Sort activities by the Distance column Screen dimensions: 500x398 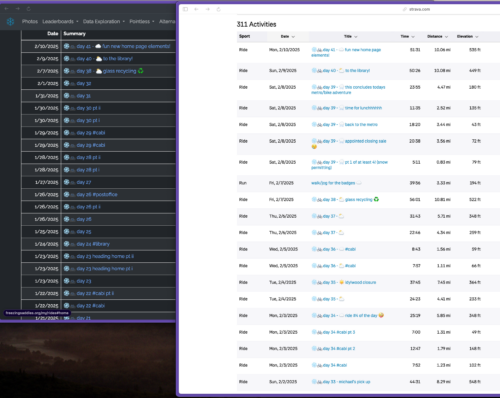coord(437,36)
